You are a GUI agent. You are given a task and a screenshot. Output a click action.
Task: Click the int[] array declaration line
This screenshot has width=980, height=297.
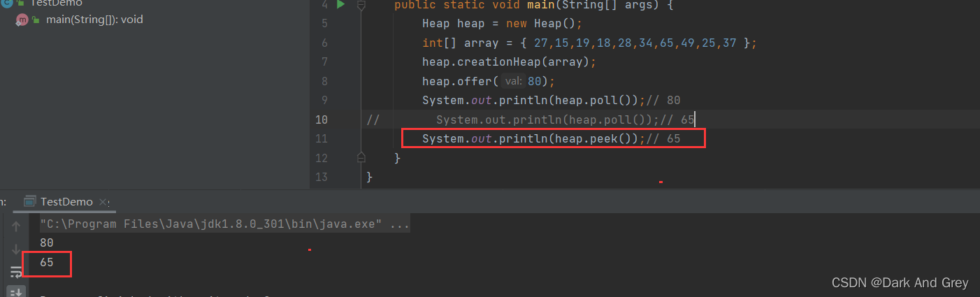(x=590, y=43)
